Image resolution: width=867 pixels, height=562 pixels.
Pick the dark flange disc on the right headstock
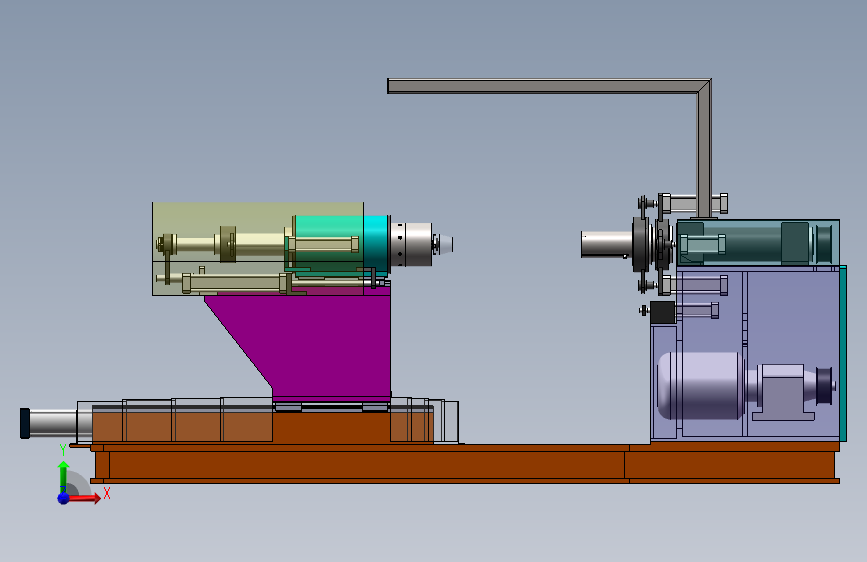point(640,244)
